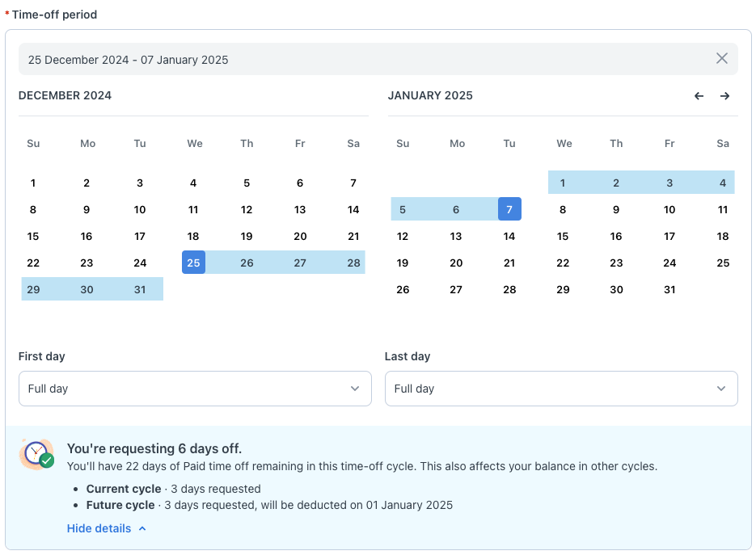Advance to next month using right arrow
The image size is (756, 555).
tap(724, 96)
